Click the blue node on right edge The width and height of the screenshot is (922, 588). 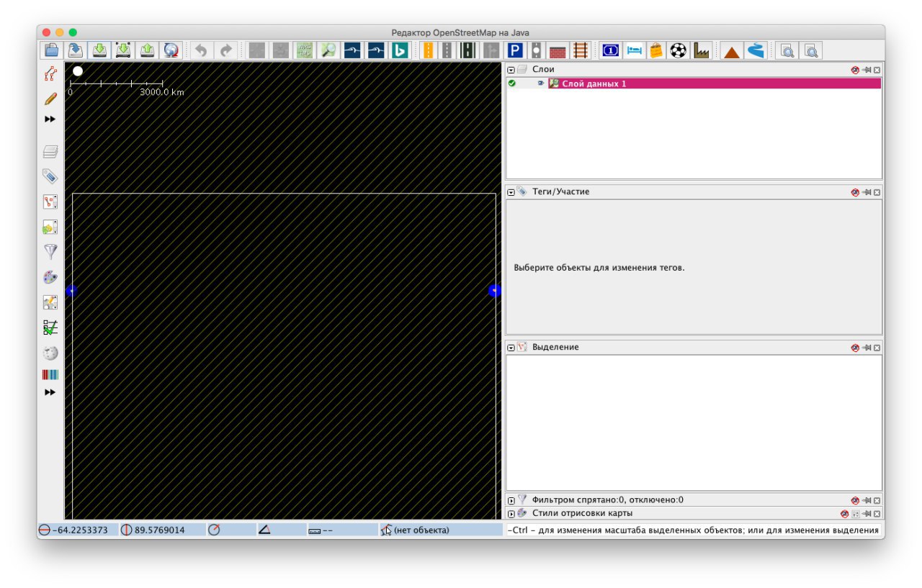coord(495,290)
